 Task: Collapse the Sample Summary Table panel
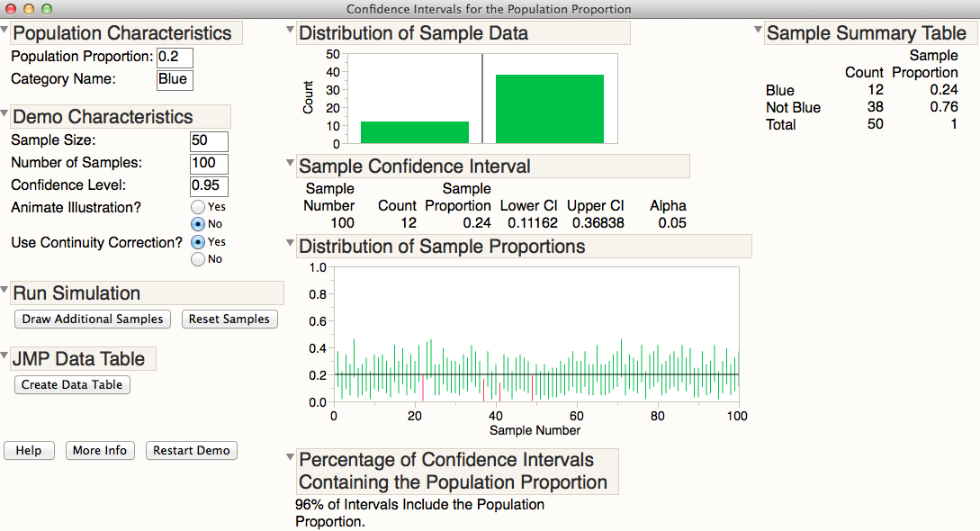click(759, 30)
